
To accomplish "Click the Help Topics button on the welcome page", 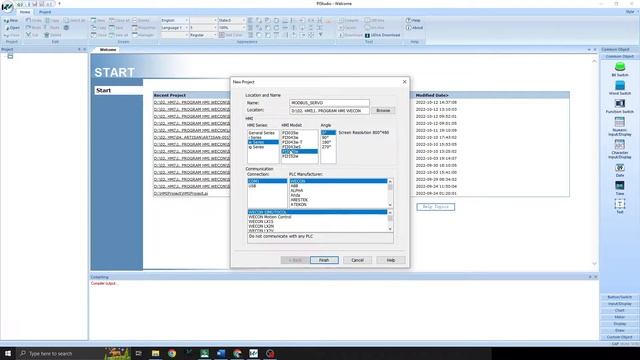I will click(436, 207).
